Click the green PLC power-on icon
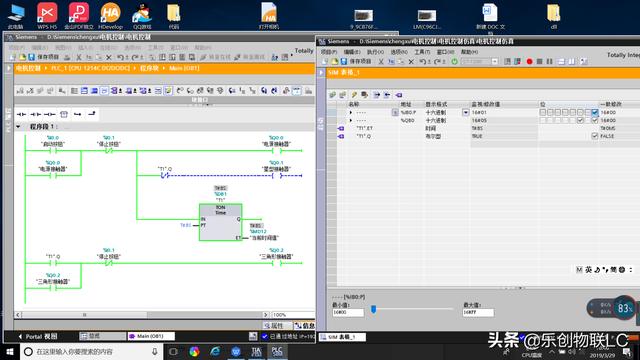The image size is (640, 360). 454,61
